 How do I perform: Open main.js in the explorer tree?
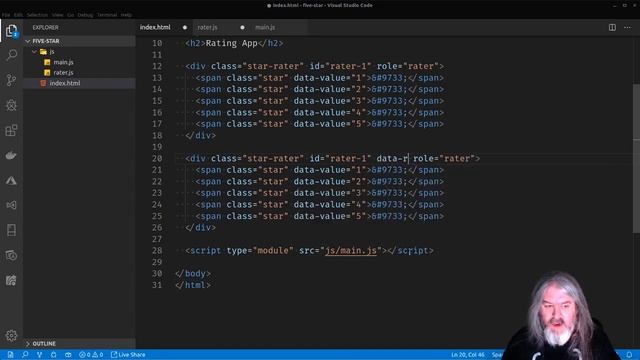point(63,62)
